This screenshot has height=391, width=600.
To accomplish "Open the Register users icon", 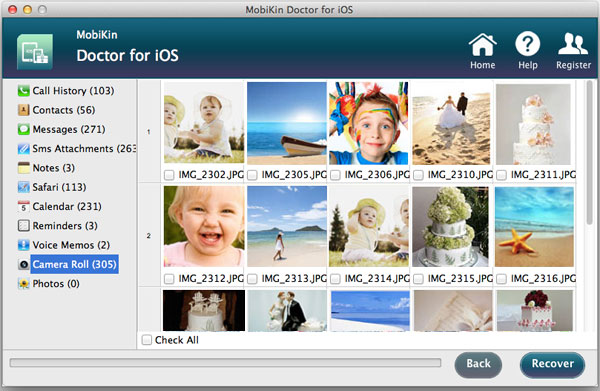I will [x=573, y=44].
